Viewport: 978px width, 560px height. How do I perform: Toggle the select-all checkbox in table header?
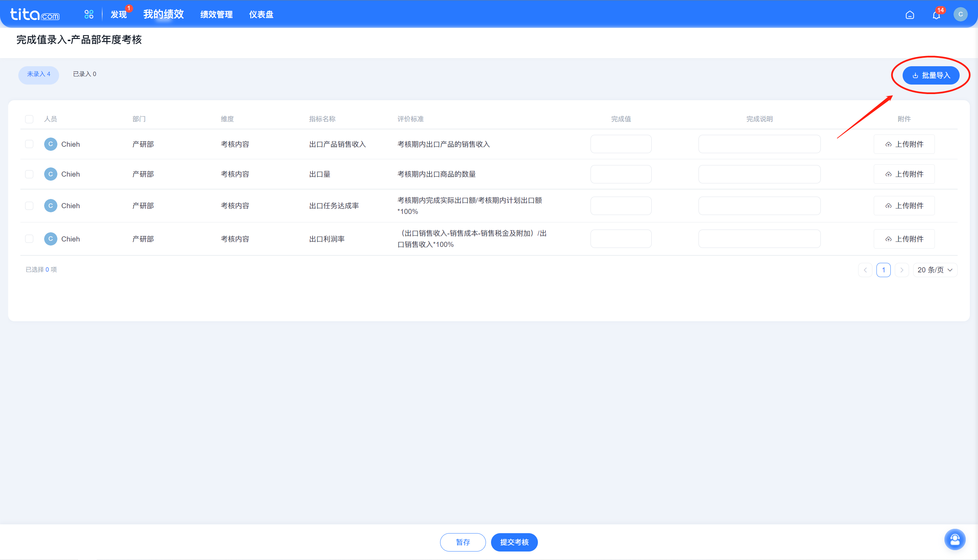tap(29, 119)
